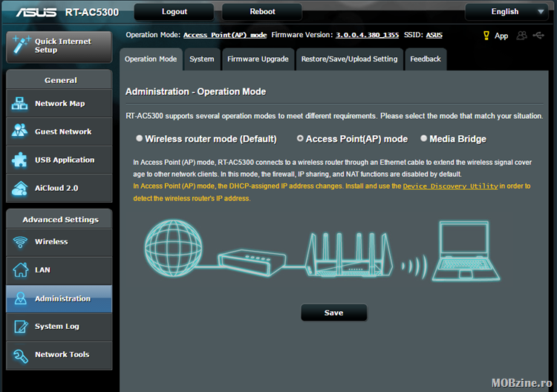Click the Guest Network people icon
Screen dimensions: 557x392
19,131
